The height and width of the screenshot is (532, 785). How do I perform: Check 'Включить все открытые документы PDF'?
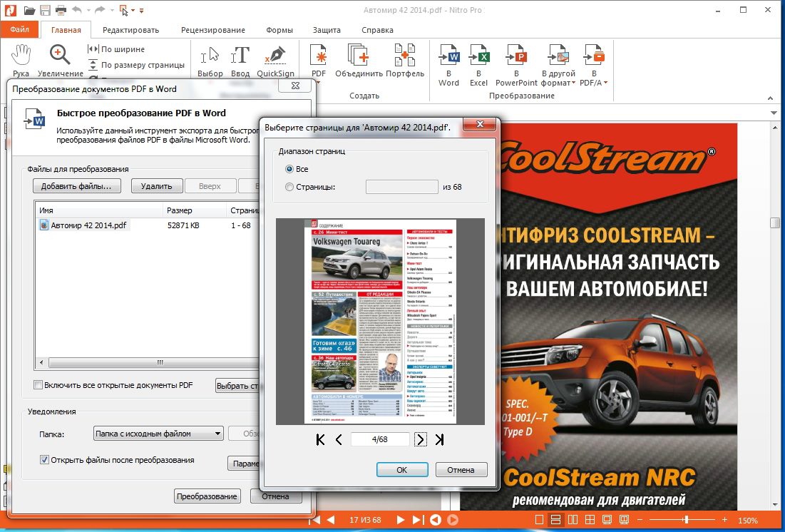click(x=38, y=384)
